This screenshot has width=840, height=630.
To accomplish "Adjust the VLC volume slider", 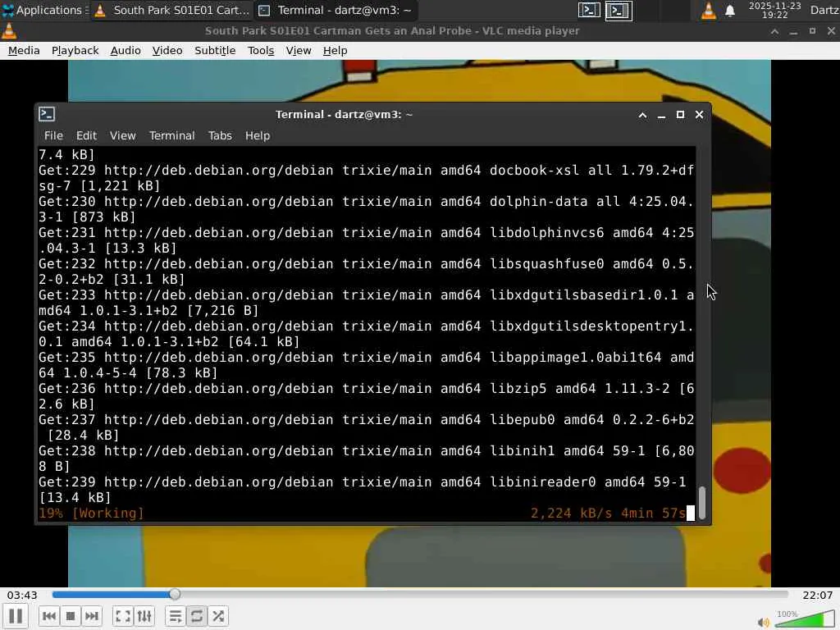I will [x=804, y=619].
